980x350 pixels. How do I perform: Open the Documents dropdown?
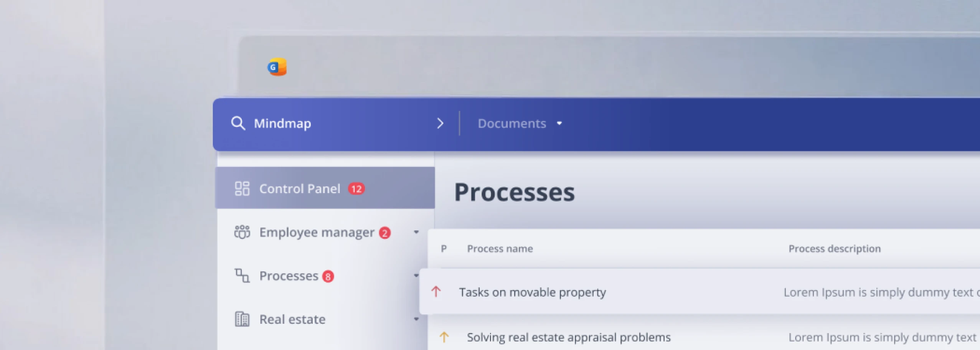[x=520, y=124]
